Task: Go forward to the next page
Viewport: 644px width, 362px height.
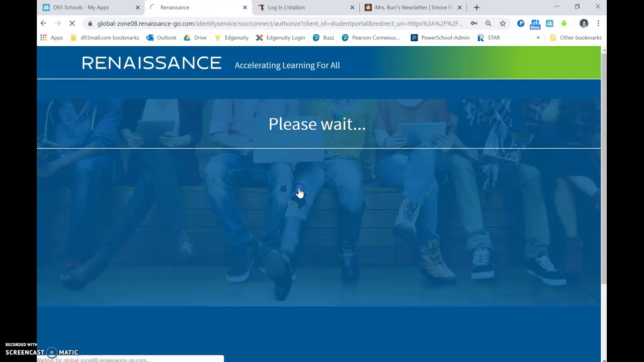Action: 57,23
